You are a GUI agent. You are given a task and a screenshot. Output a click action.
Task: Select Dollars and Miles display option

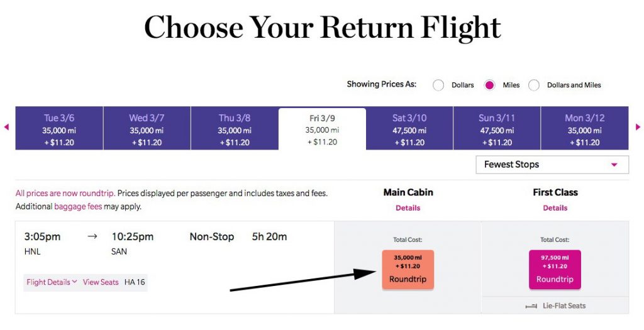tap(534, 85)
